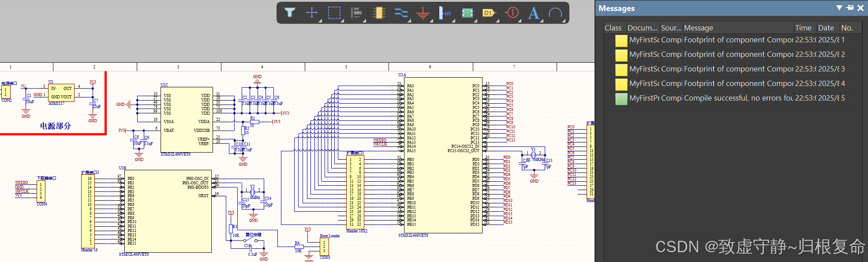
Task: Select the 'Compile successful, no errors' message
Action: click(x=738, y=98)
